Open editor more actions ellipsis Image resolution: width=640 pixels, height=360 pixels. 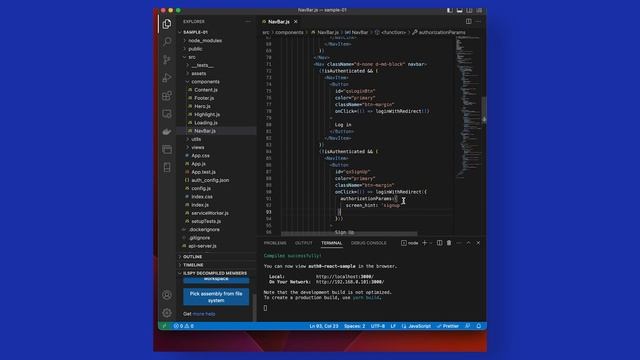[x=478, y=22]
